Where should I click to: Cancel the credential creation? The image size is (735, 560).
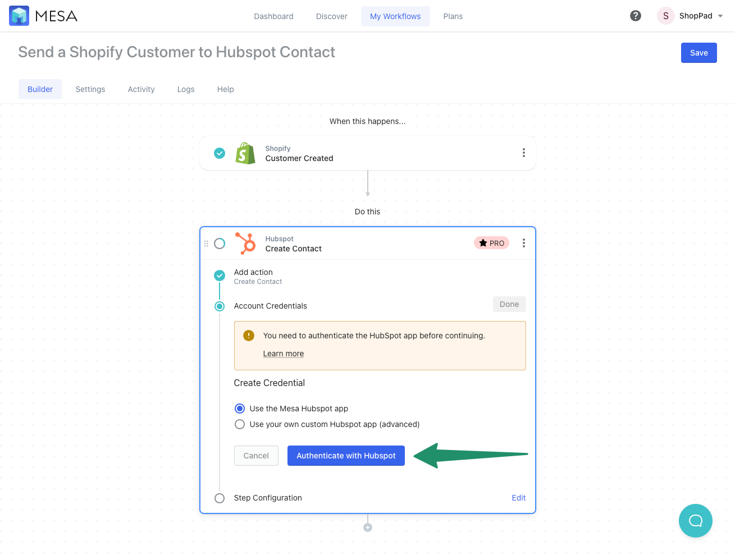pos(256,456)
